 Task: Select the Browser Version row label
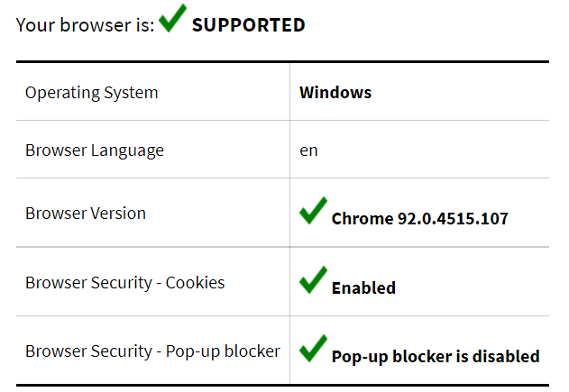pyautogui.click(x=86, y=214)
